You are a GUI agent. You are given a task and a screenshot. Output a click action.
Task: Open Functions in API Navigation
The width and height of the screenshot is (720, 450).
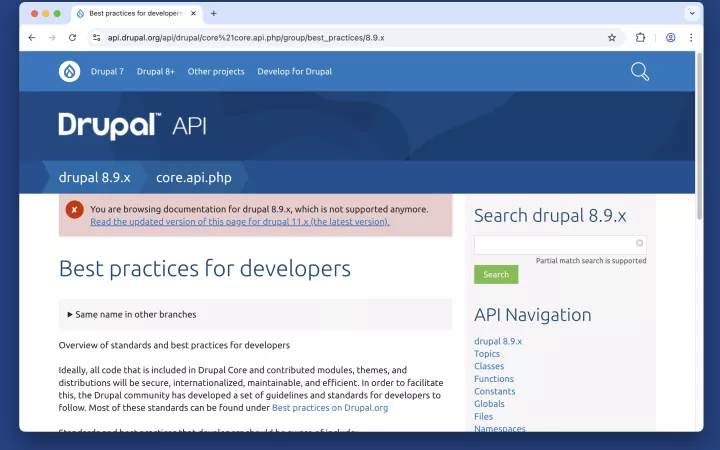pos(494,379)
